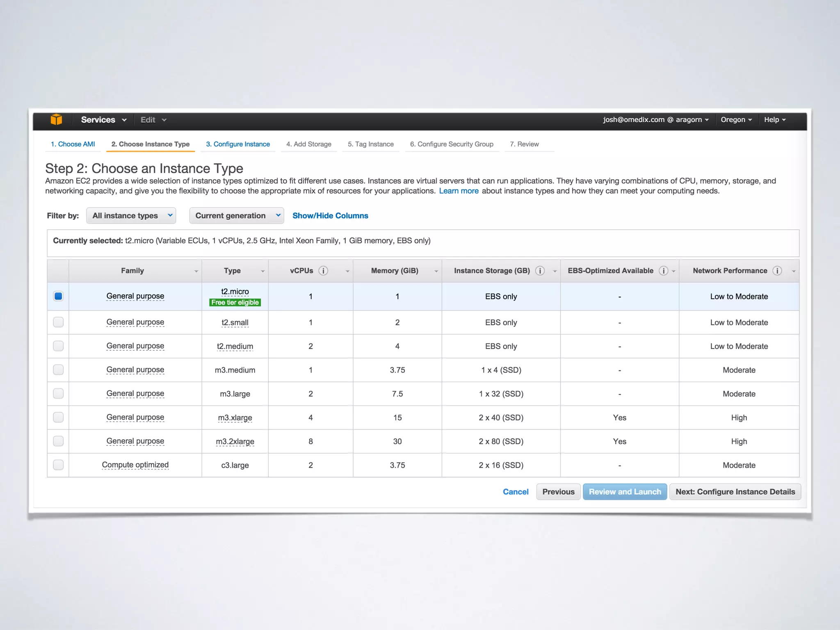This screenshot has height=630, width=840.
Task: Click the Family column sort arrow
Action: click(196, 271)
